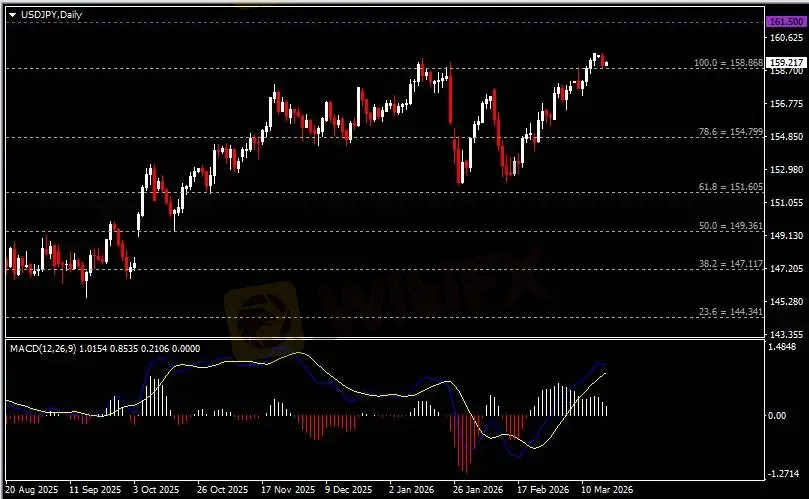The image size is (809, 499).
Task: Select the current price label 159.217
Action: click(786, 62)
